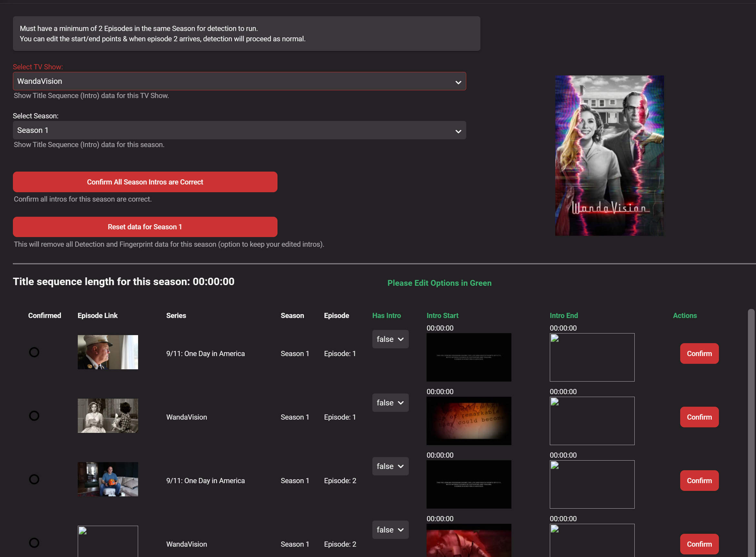Click the Episode Link column header

pyautogui.click(x=97, y=315)
